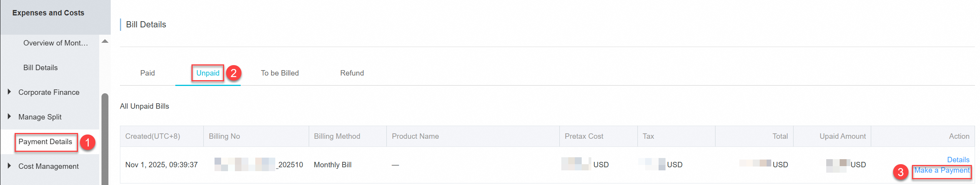Switch to the Refund tab
Screen dimensions: 980x185
[x=352, y=73]
